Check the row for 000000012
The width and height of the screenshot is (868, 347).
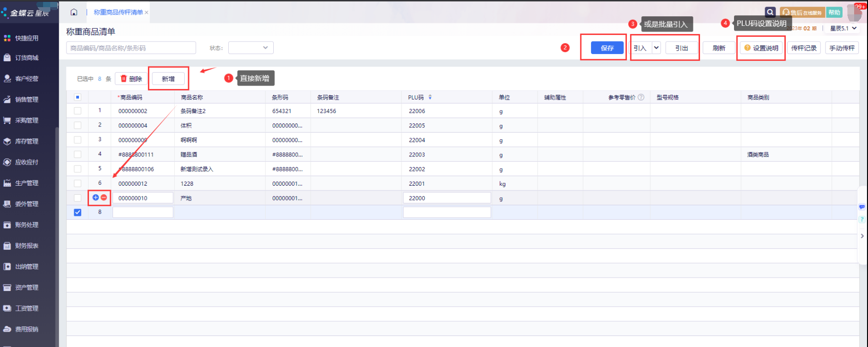pos(78,183)
